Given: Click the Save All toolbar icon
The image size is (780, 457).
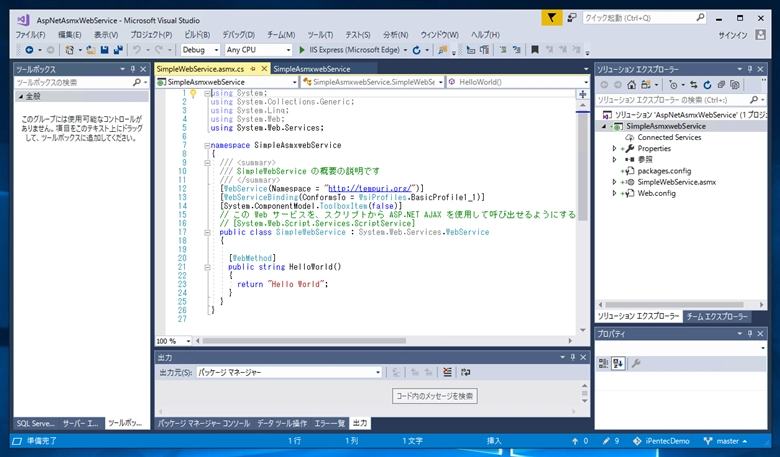Looking at the screenshot, I should coord(118,50).
